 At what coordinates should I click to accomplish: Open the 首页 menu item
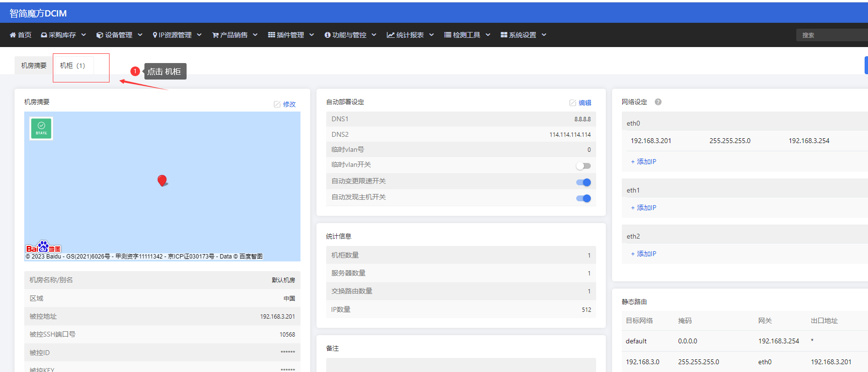coord(21,35)
